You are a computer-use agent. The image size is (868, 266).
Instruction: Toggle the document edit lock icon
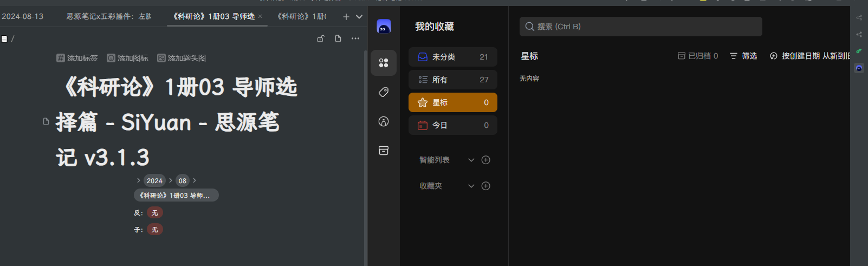pyautogui.click(x=321, y=38)
